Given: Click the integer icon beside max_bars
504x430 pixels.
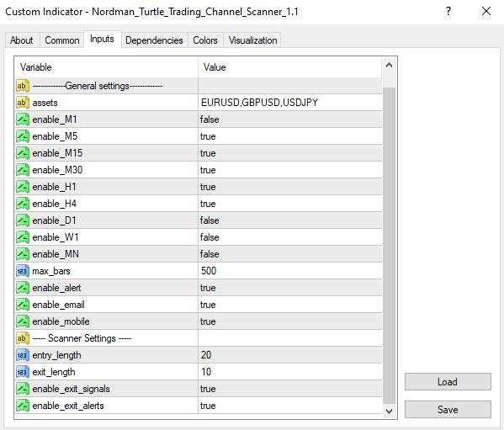Looking at the screenshot, I should 23,271.
